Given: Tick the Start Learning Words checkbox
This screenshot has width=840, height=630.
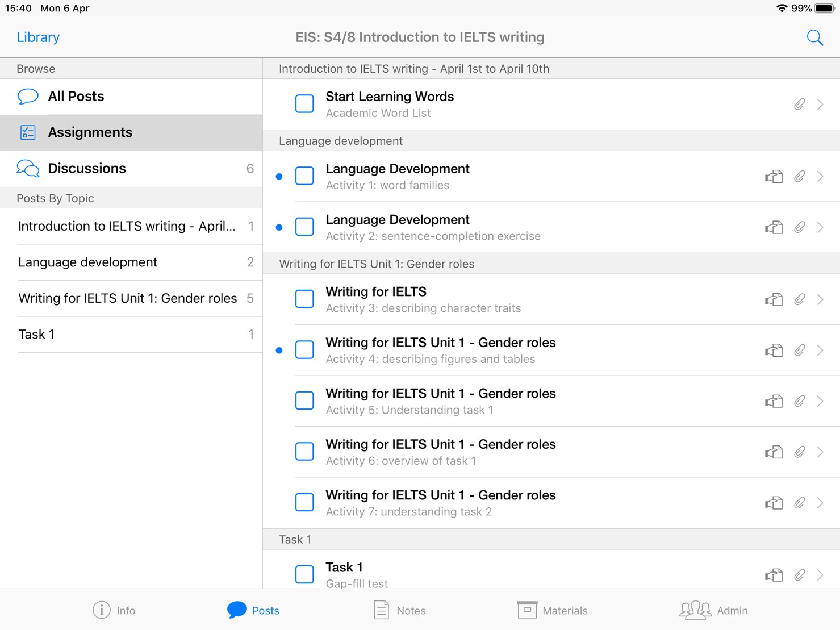Looking at the screenshot, I should pyautogui.click(x=304, y=104).
